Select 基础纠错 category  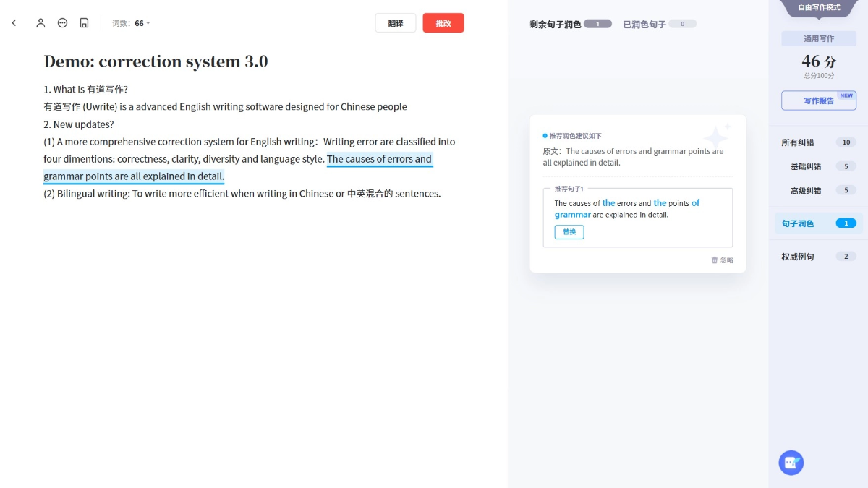(x=806, y=166)
